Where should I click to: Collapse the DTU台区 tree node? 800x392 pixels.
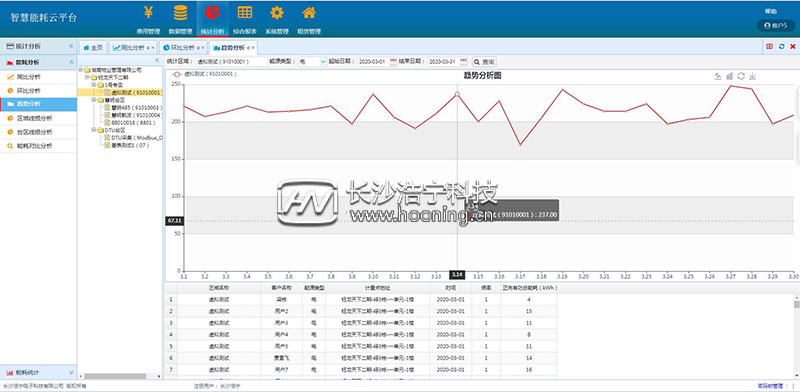94,130
